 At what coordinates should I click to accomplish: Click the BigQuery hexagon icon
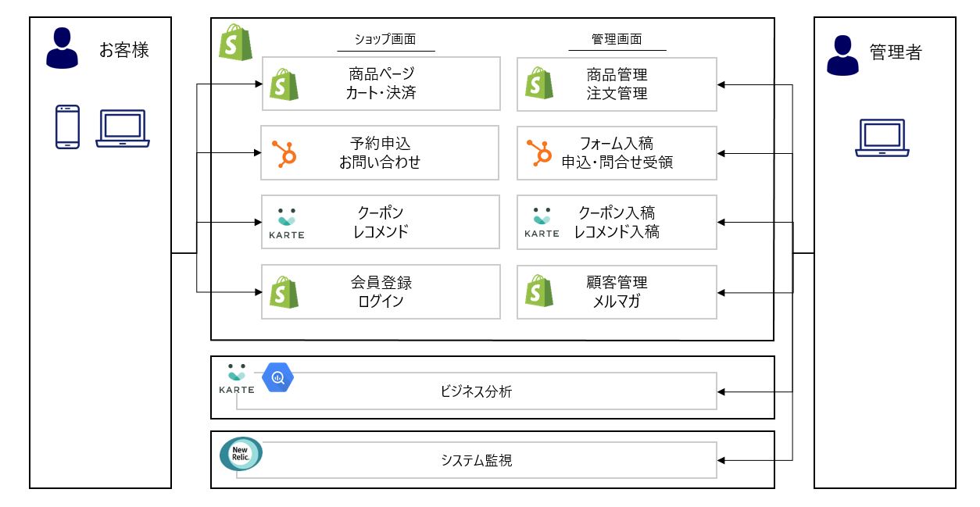(x=277, y=378)
